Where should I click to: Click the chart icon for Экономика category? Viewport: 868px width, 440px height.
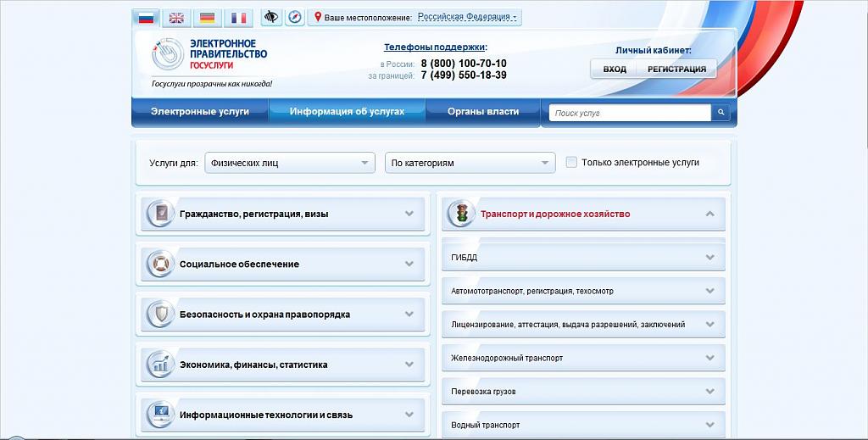point(160,365)
